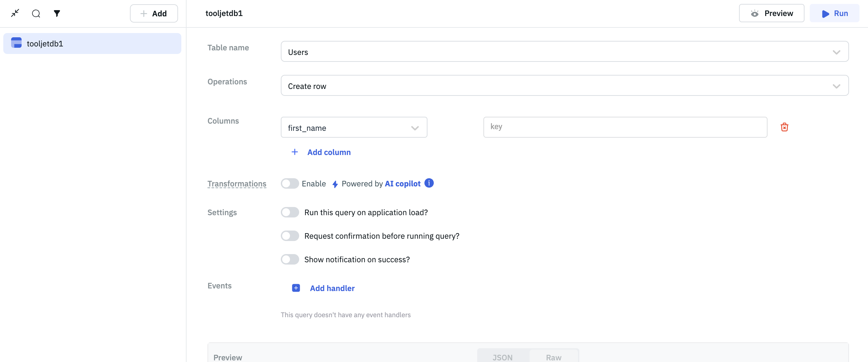Switch preview to the JSON tab
This screenshot has width=868, height=362.
pyautogui.click(x=502, y=357)
